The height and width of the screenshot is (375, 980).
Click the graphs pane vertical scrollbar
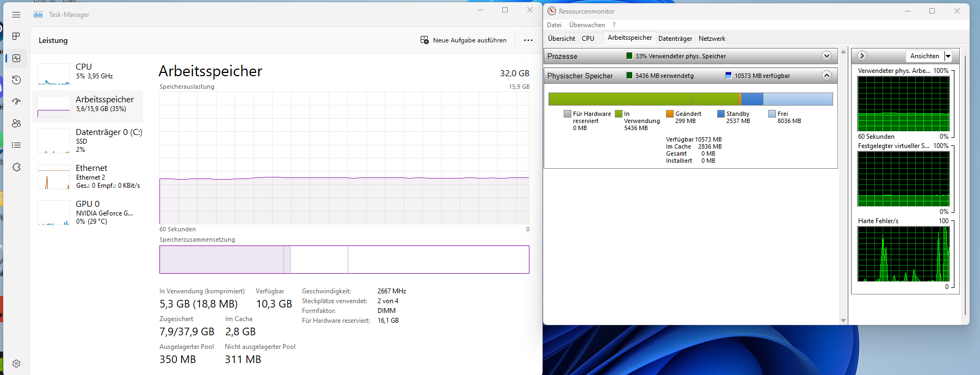(965, 185)
